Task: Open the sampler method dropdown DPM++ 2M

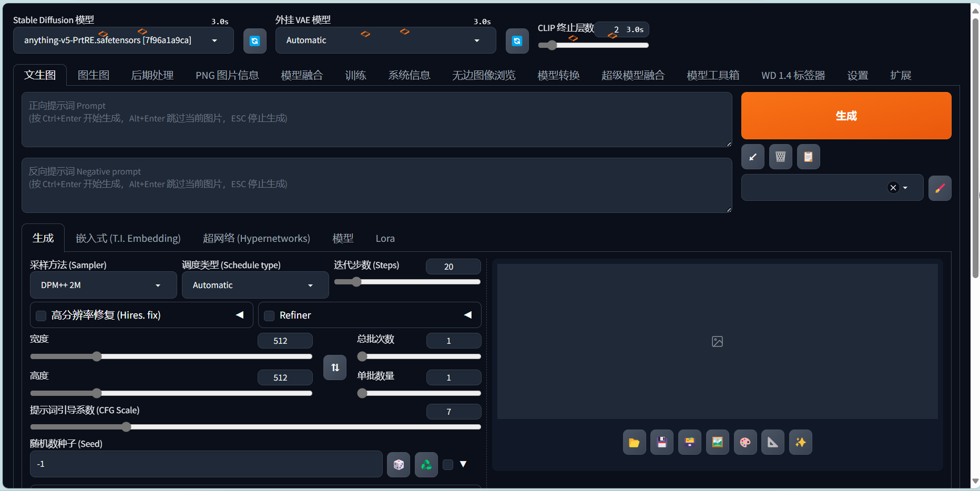Action: (x=104, y=285)
